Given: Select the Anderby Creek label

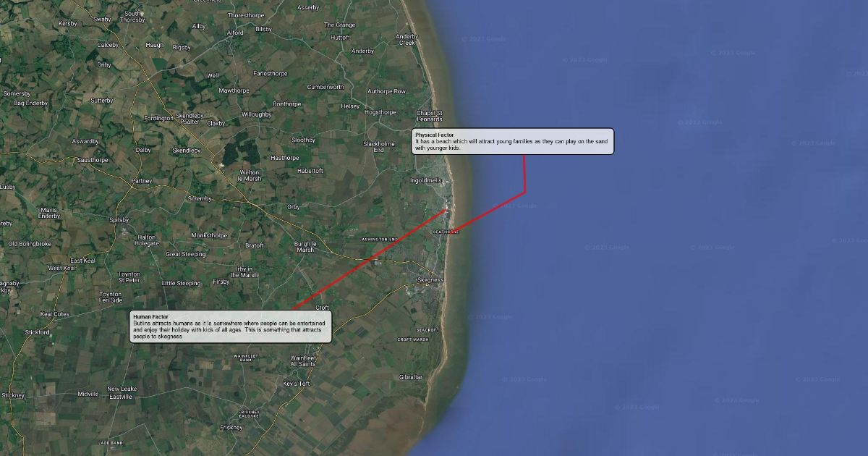Looking at the screenshot, I should (407, 40).
